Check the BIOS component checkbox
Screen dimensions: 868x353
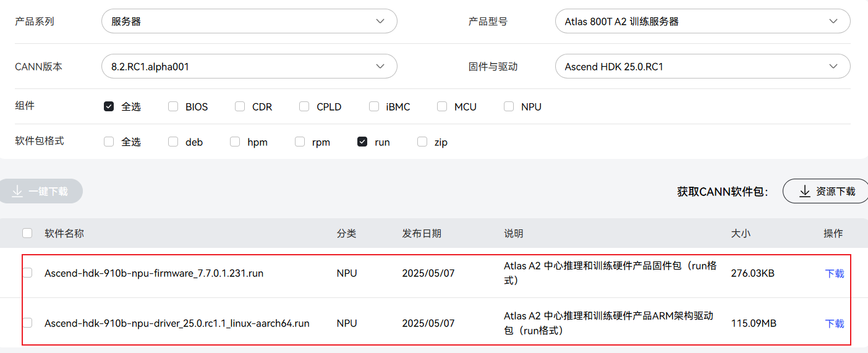coord(173,106)
